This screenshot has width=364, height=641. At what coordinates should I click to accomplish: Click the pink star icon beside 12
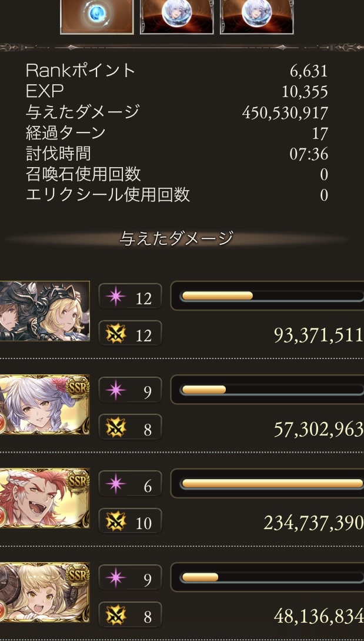[x=116, y=297]
